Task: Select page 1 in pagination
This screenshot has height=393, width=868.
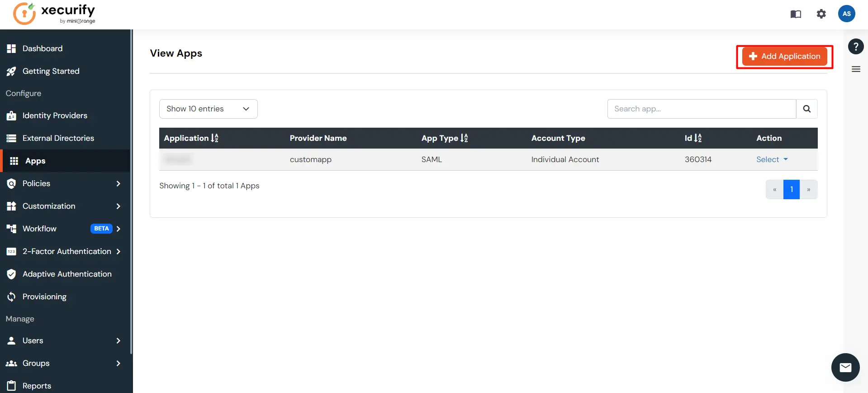Action: [x=792, y=189]
